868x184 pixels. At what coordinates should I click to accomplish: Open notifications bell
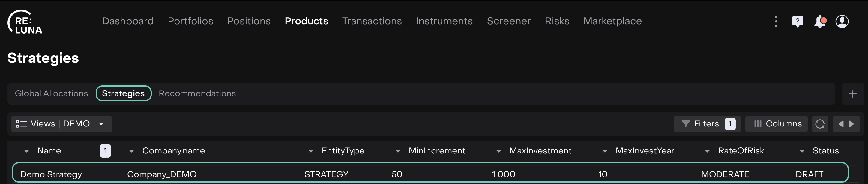pos(819,22)
